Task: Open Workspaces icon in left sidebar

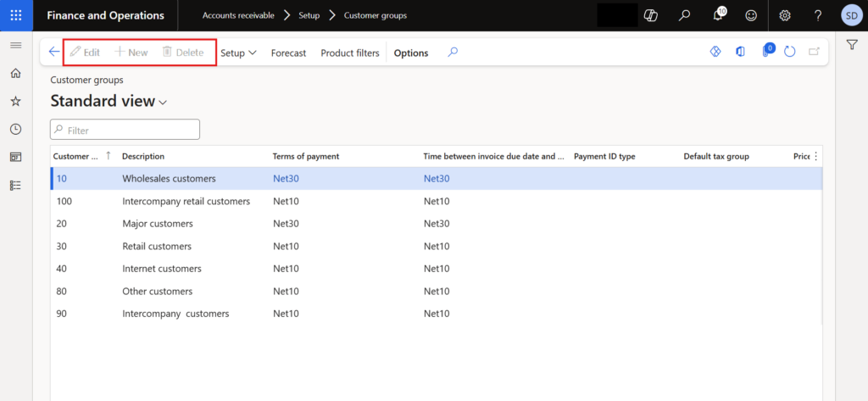Action: pyautogui.click(x=15, y=157)
